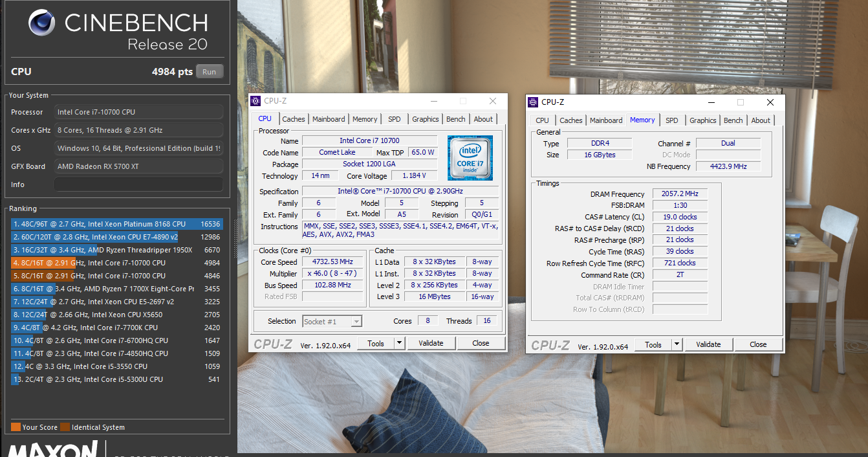Open About tab in CPU-Z Memory window

click(x=761, y=120)
